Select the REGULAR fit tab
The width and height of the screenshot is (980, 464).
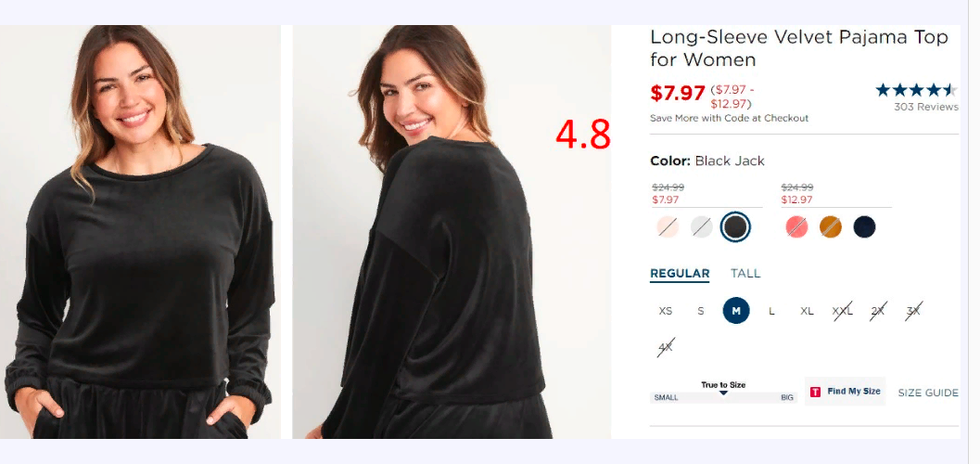680,274
